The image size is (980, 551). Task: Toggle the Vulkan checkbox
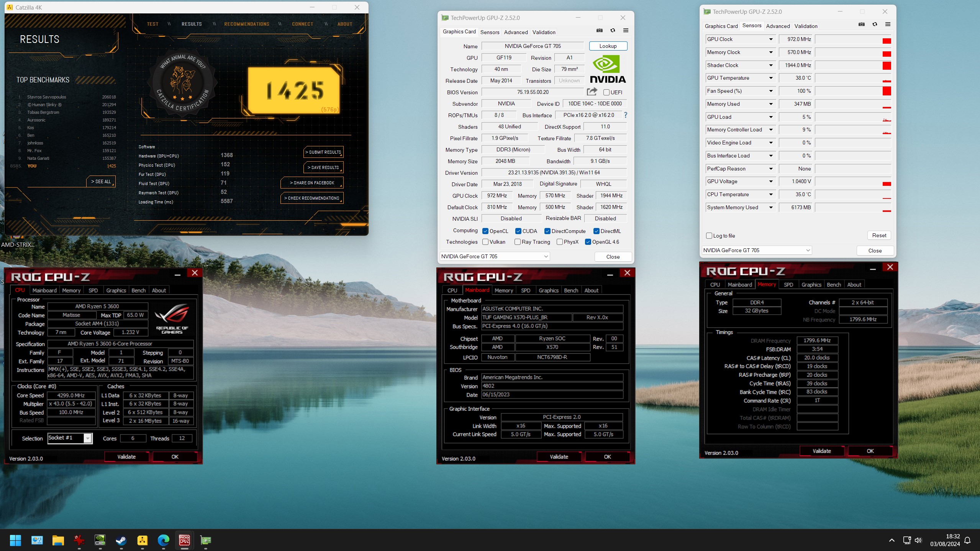tap(485, 242)
